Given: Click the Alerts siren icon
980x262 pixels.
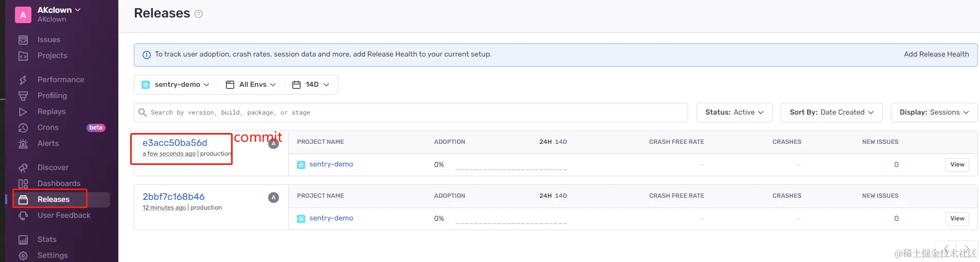Looking at the screenshot, I should point(23,143).
